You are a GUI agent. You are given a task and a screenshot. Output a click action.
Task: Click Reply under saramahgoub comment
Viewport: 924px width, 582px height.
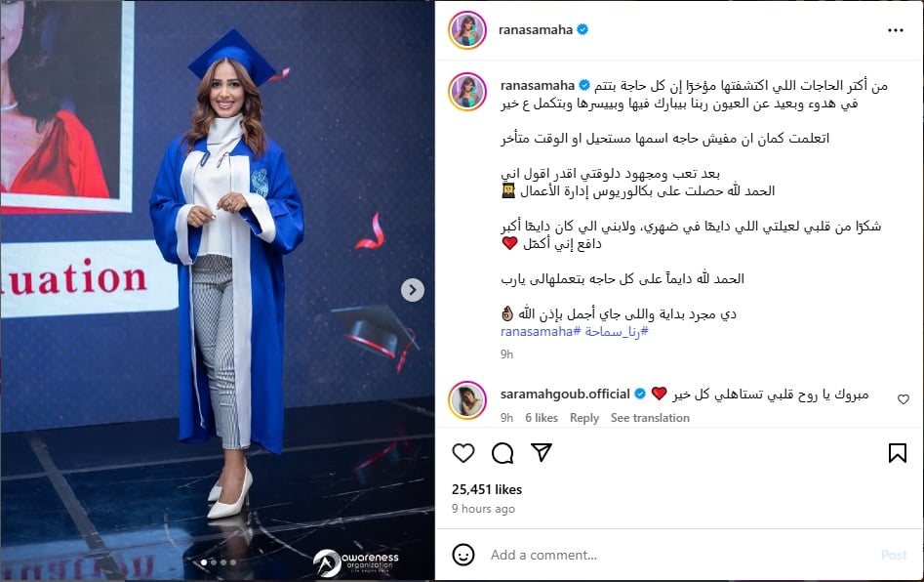pyautogui.click(x=584, y=418)
